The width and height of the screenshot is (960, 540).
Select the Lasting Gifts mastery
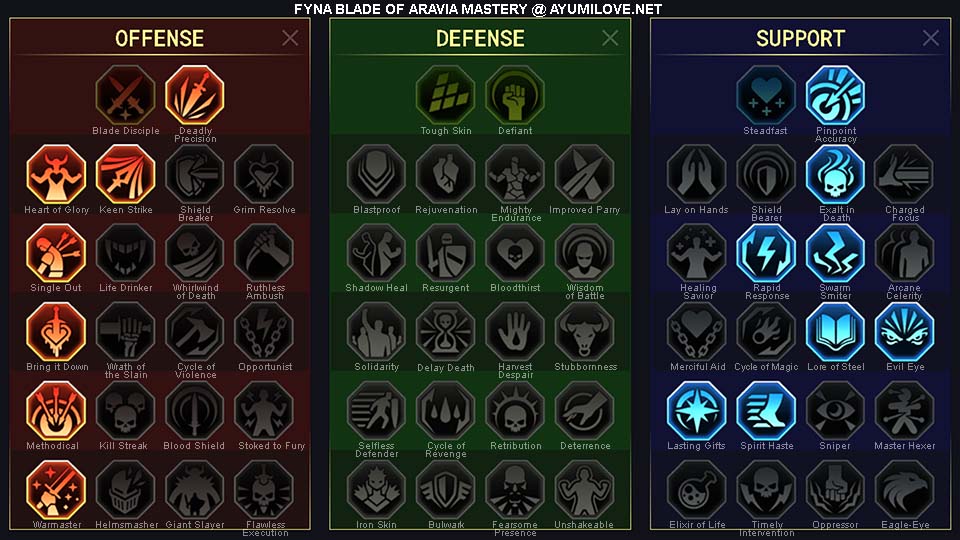(696, 411)
